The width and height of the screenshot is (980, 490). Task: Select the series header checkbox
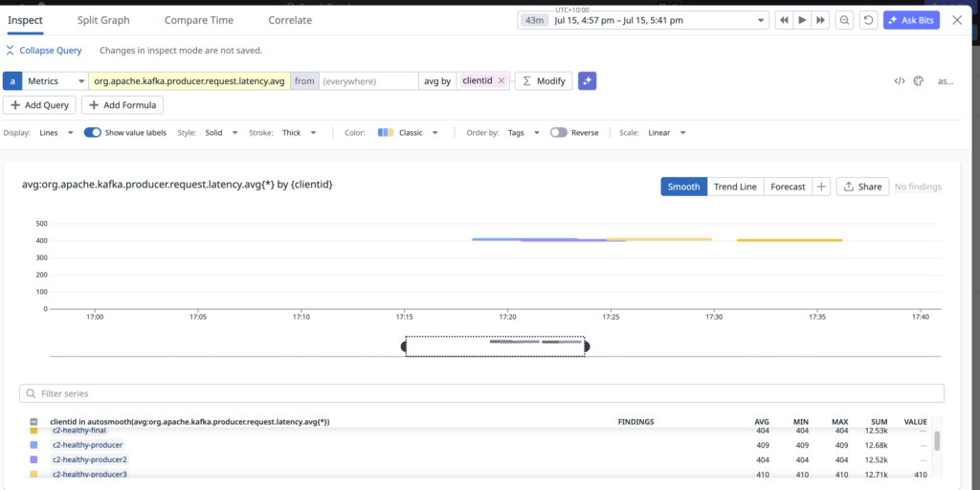(33, 422)
